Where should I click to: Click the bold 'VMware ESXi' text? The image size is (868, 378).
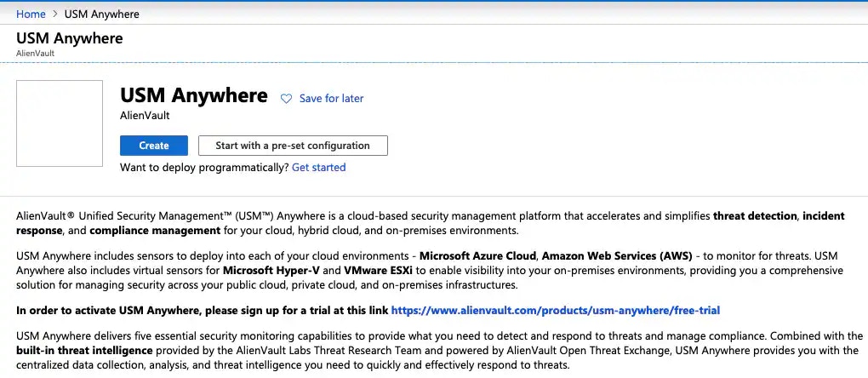click(x=378, y=271)
